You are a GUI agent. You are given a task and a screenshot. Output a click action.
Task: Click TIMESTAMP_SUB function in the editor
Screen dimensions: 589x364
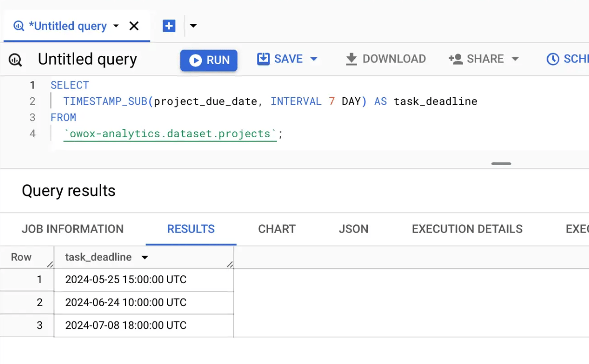(105, 101)
